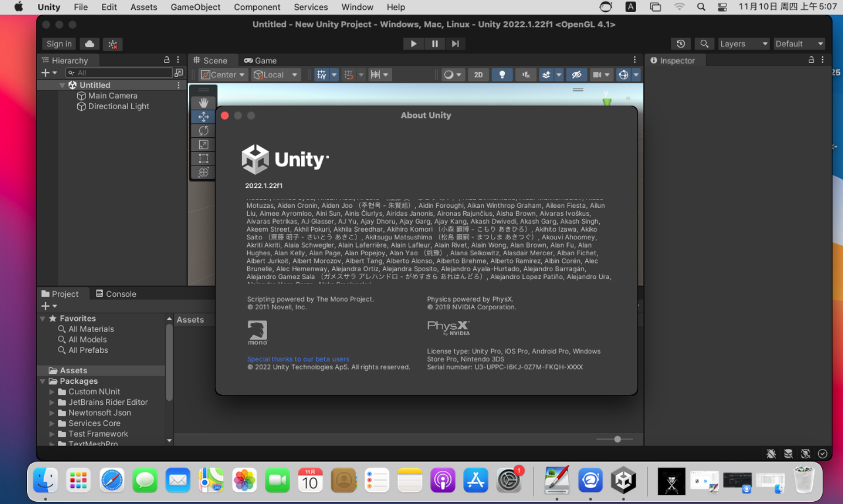
Task: Toggle grid visibility in the Scene view
Action: pos(322,75)
